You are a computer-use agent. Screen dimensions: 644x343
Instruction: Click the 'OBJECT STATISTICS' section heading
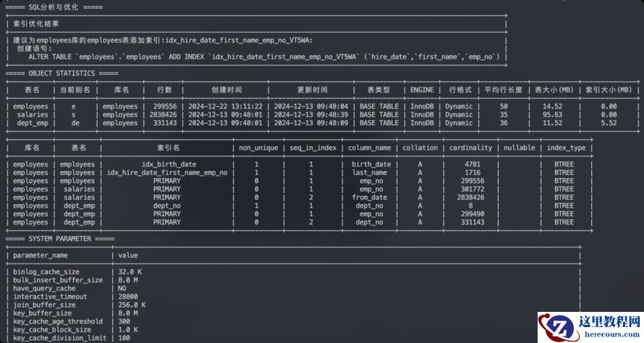coord(62,73)
